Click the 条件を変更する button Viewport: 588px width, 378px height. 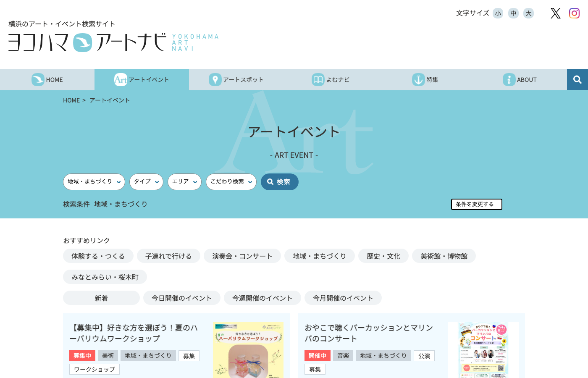tap(477, 204)
